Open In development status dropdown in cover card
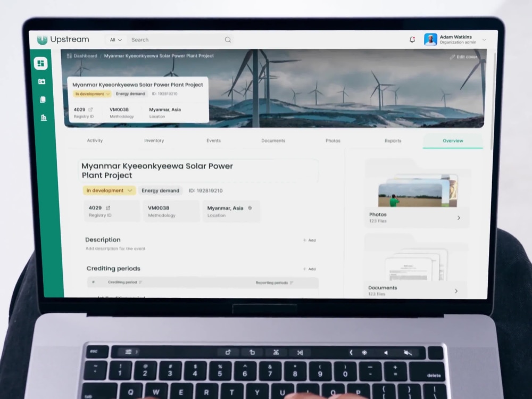Viewport: 532px width, 399px height. [93, 94]
